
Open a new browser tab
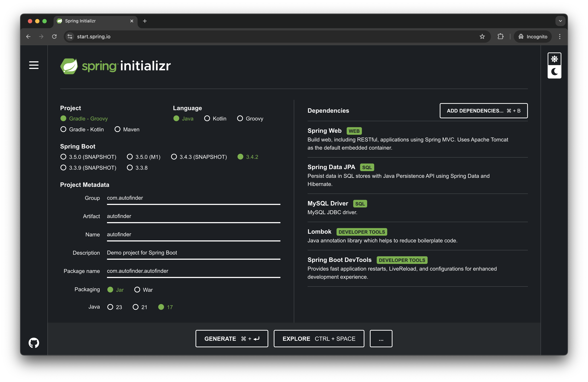coord(145,21)
